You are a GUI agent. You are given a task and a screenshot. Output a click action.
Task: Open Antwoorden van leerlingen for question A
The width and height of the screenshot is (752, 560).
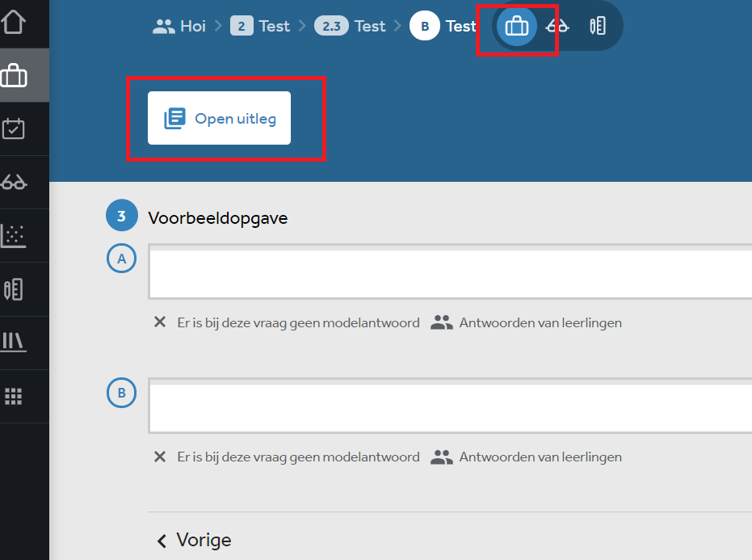[x=540, y=323]
